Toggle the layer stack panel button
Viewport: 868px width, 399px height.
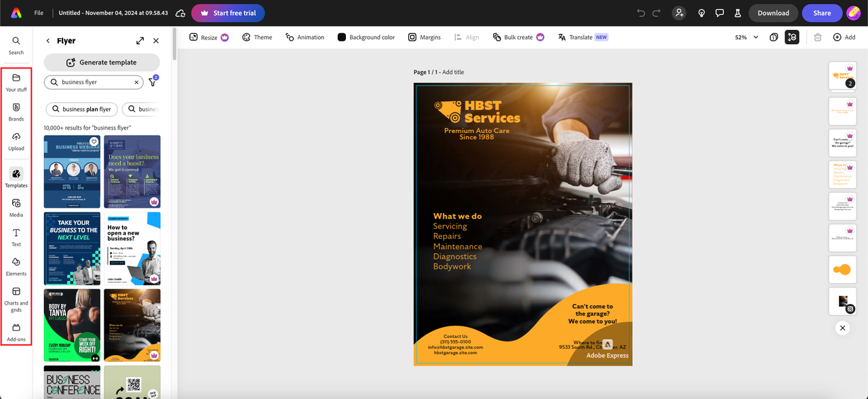pyautogui.click(x=792, y=37)
